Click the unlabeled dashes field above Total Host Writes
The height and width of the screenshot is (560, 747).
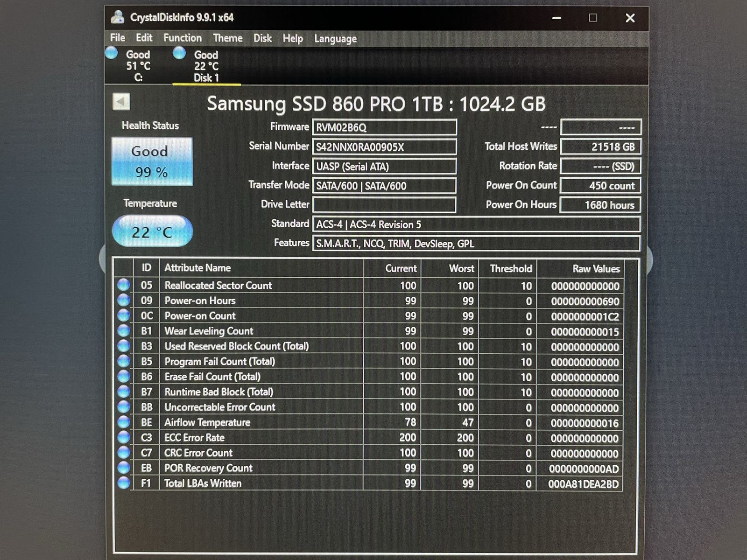click(x=601, y=127)
